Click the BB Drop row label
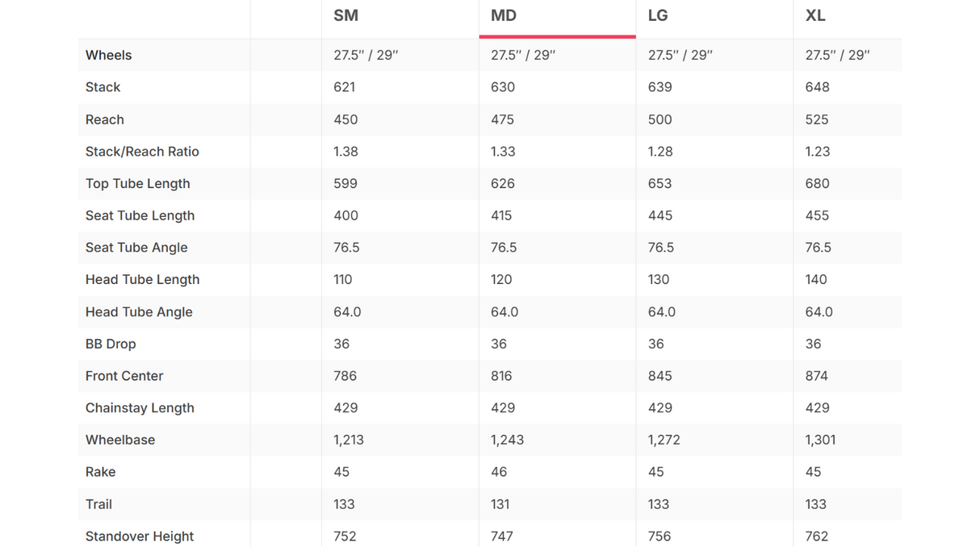This screenshot has width=980, height=551. click(x=111, y=344)
